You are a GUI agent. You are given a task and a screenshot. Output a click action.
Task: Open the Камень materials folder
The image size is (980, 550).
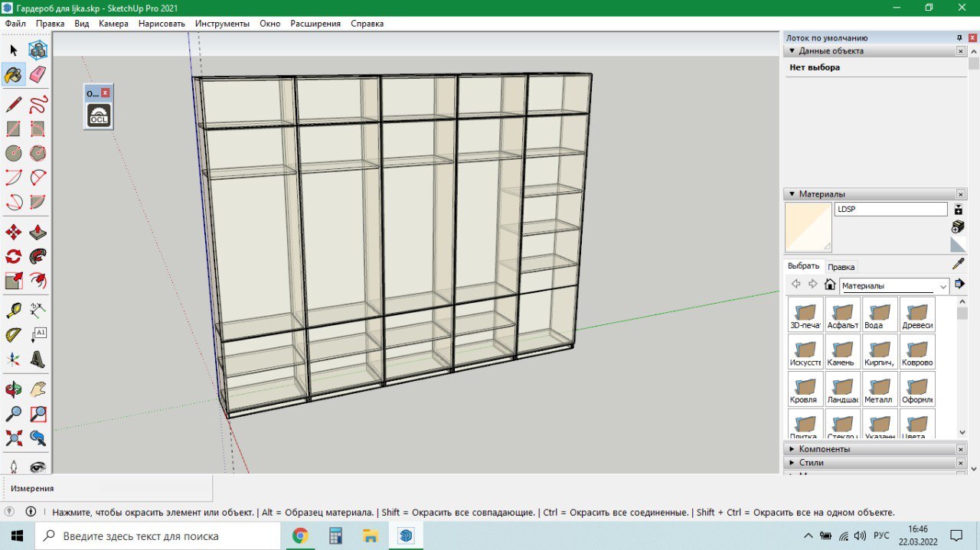(x=842, y=352)
